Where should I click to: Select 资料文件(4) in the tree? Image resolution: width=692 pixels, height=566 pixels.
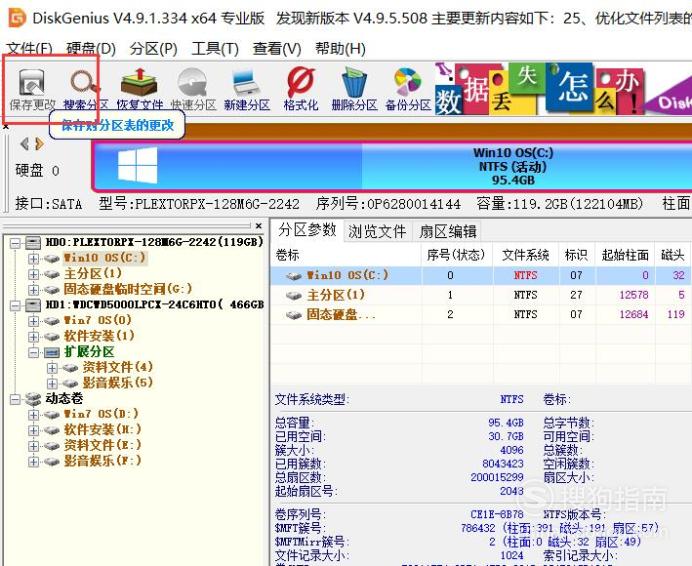point(117,367)
